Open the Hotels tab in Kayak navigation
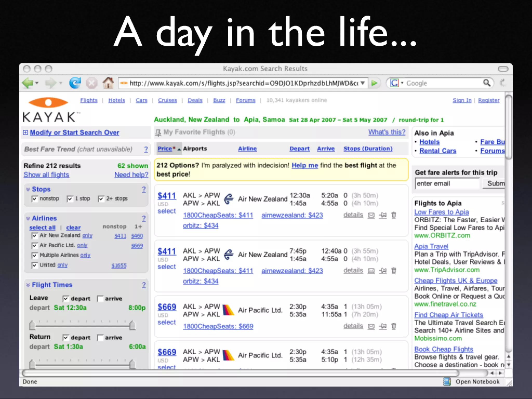The height and width of the screenshot is (399, 532). 116,100
